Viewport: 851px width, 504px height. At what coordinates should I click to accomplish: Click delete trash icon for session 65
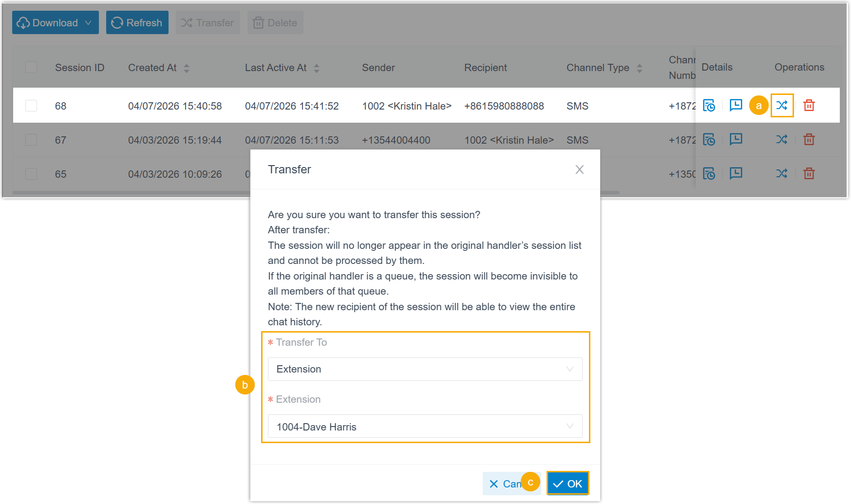[809, 174]
